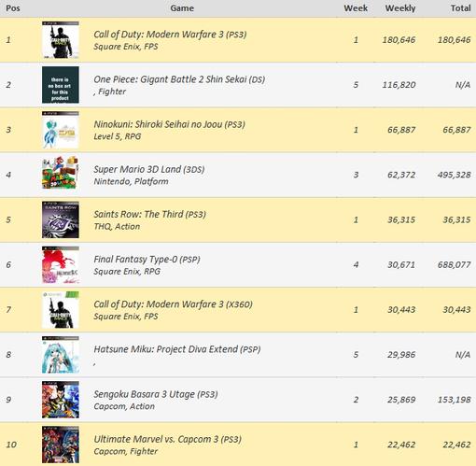
Task: Sort by the Week column header
Action: pos(356,8)
